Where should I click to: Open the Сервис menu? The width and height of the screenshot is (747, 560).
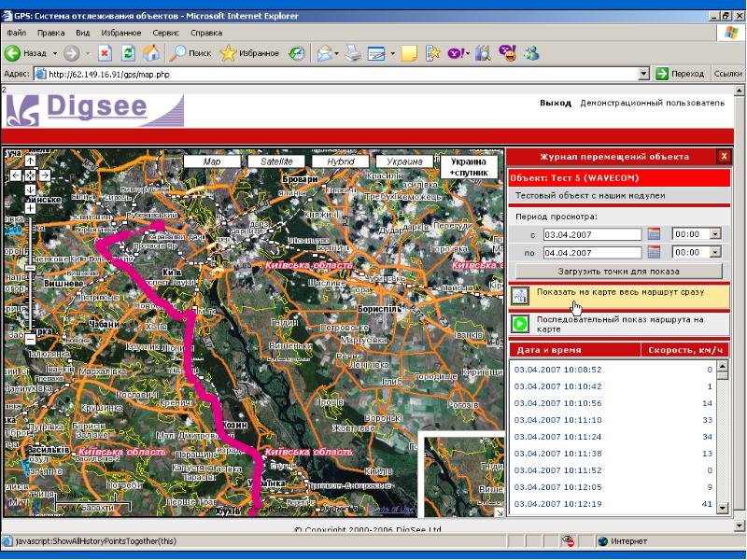click(x=165, y=32)
